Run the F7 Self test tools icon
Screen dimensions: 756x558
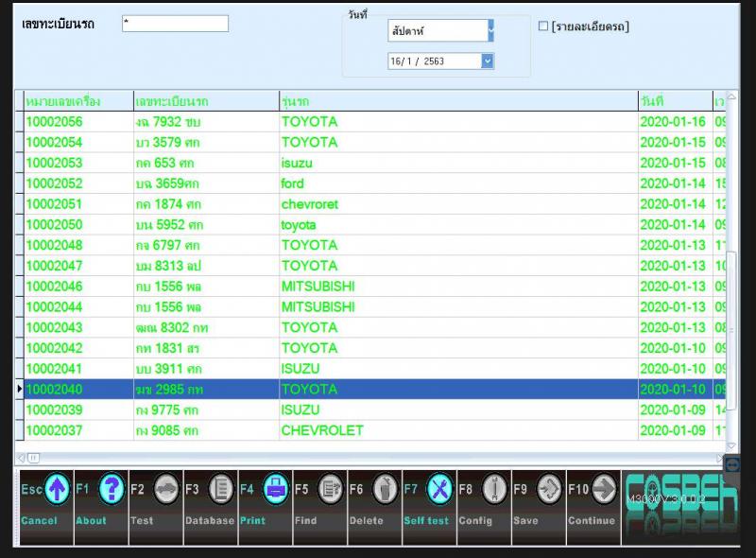439,489
